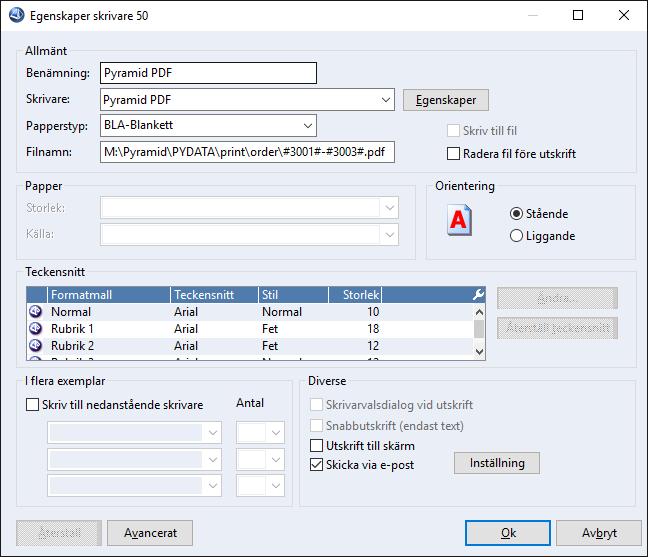This screenshot has height=557, width=648.
Task: Click Fet style in Rubrik 1 row
Action: (x=270, y=328)
